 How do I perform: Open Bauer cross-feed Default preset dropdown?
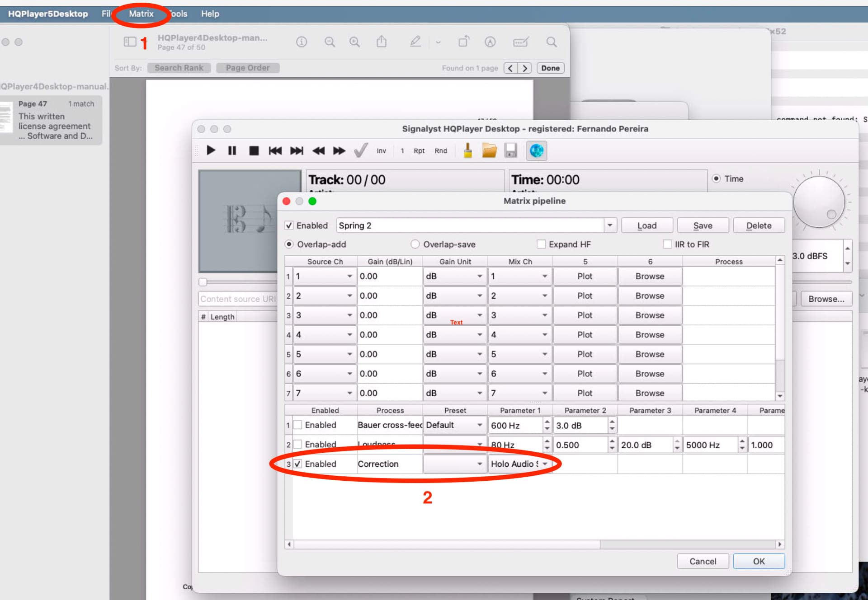455,425
